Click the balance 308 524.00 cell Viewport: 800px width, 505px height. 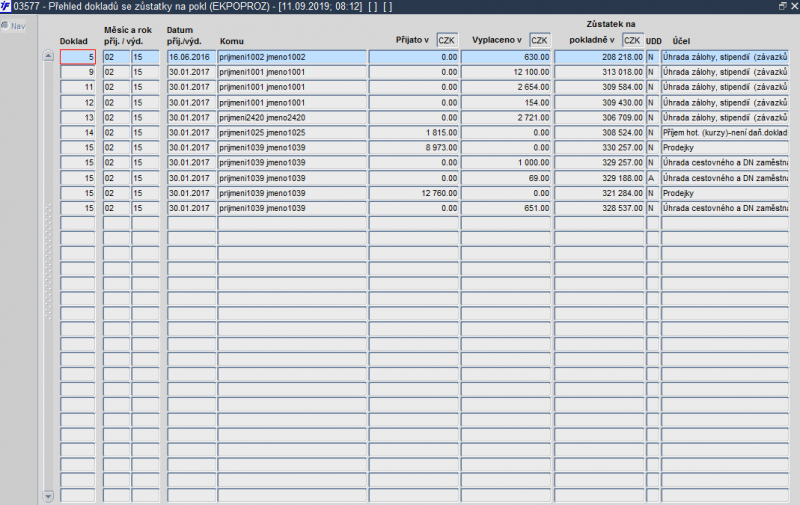(x=599, y=133)
